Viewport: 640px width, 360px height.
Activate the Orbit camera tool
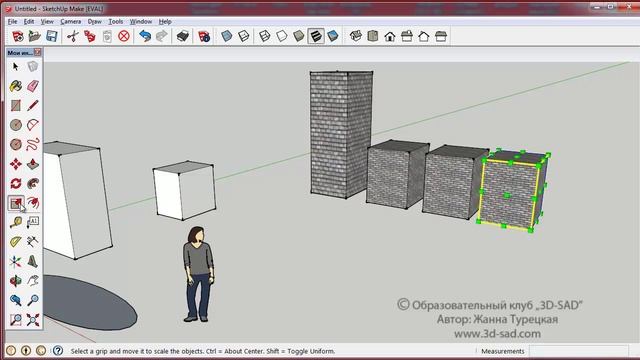coord(16,281)
